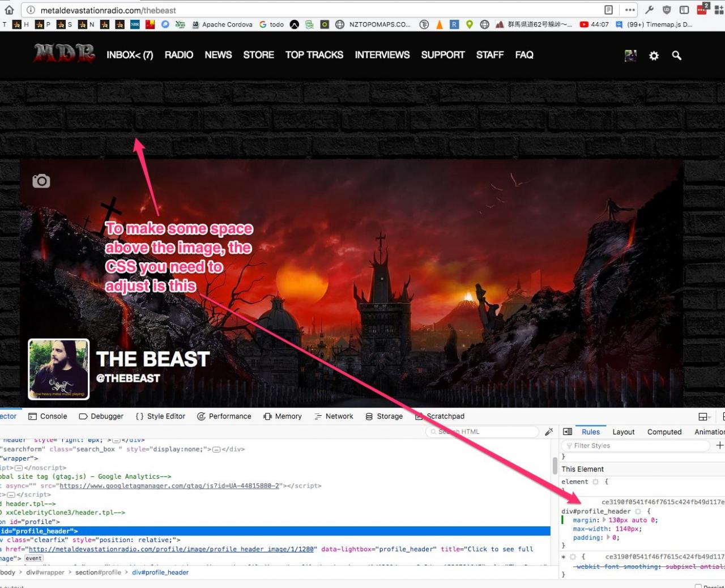
Task: Click the camera icon on header image
Action: pyautogui.click(x=41, y=181)
